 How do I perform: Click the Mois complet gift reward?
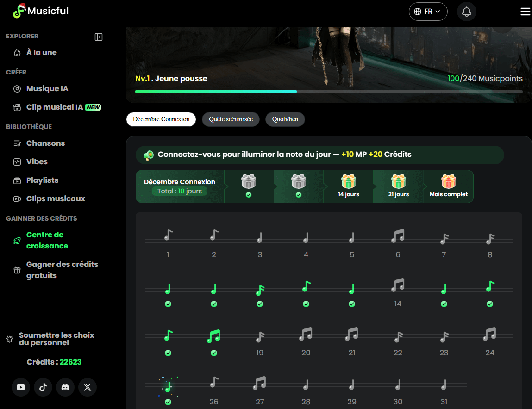point(448,182)
